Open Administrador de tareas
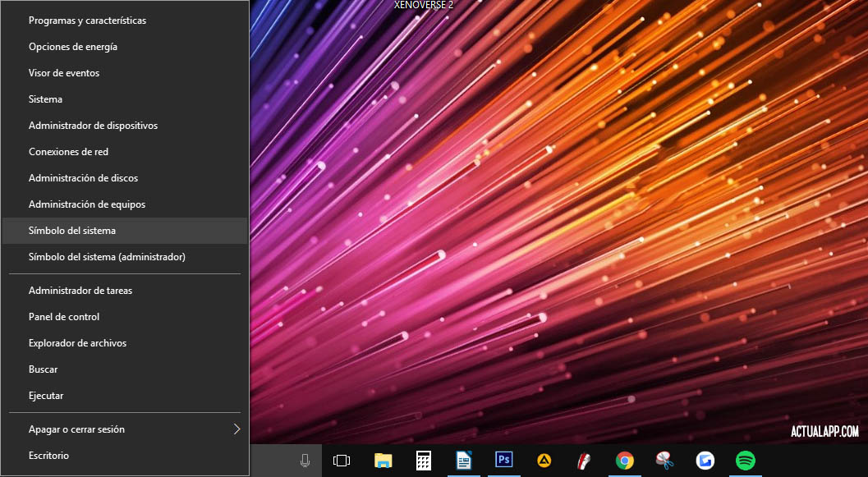Image resolution: width=868 pixels, height=477 pixels. (x=125, y=291)
